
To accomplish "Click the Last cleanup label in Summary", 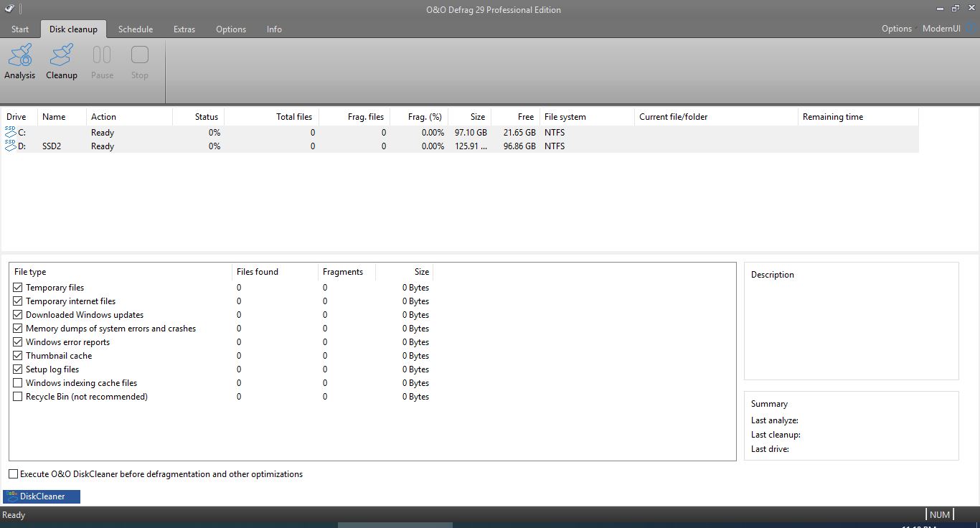I will tap(776, 435).
